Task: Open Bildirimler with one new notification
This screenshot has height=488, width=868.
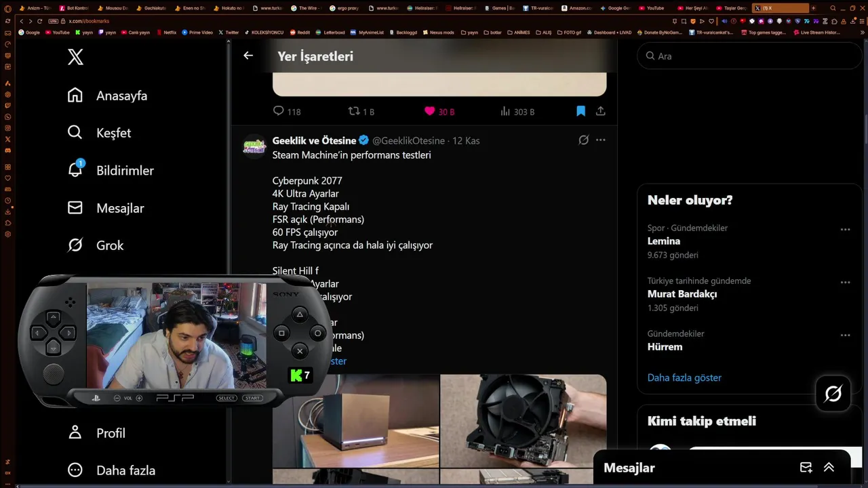Action: 111,170
